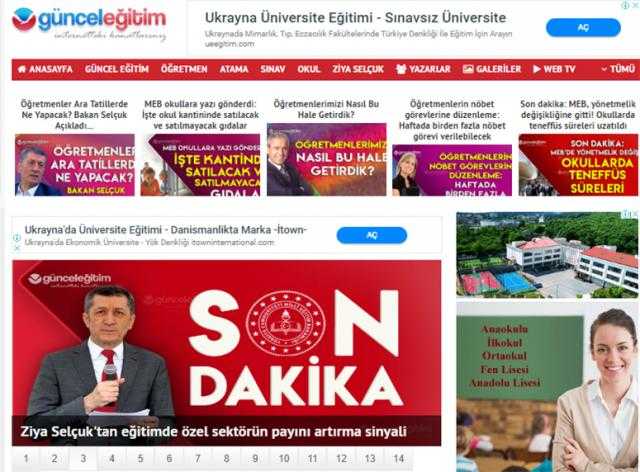Open article about Ara Tatillerde öğretmenler
Screen dimensions: 640x472
74,115
